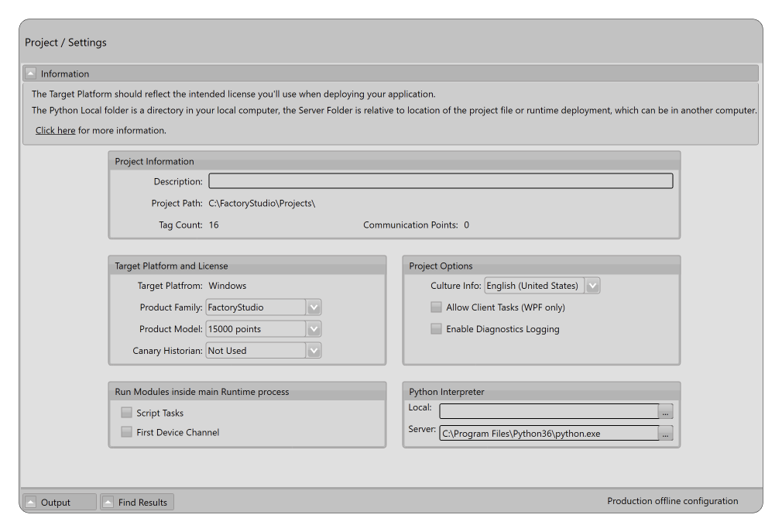Enable Allow Client Tasks (WPF only)
This screenshot has height=532, width=782.
click(x=437, y=307)
